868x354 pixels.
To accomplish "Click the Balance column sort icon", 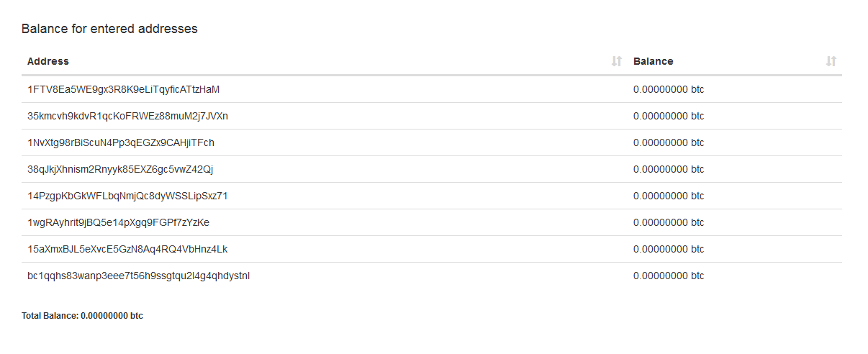I will click(x=831, y=61).
